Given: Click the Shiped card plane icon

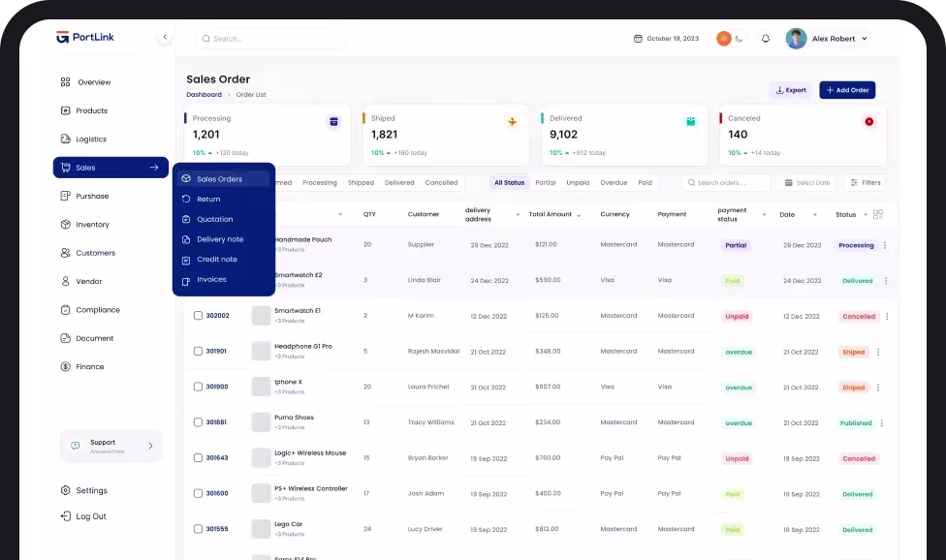Looking at the screenshot, I should pos(512,122).
